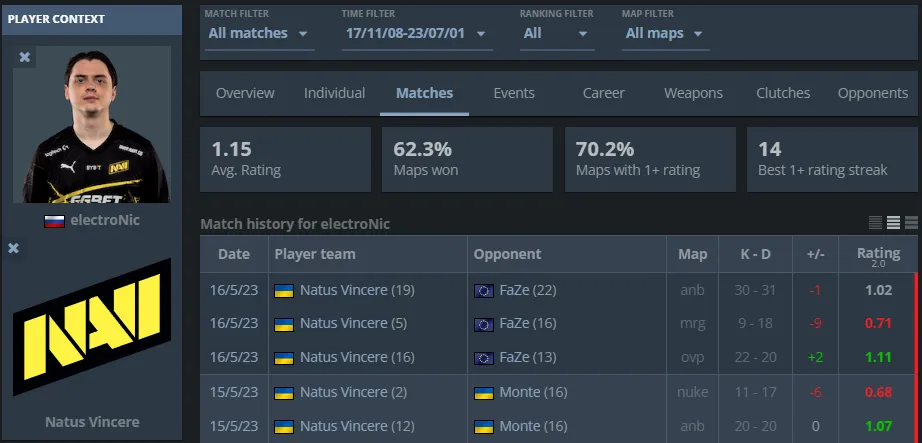Click the 1.11 rating value

pyautogui.click(x=878, y=357)
